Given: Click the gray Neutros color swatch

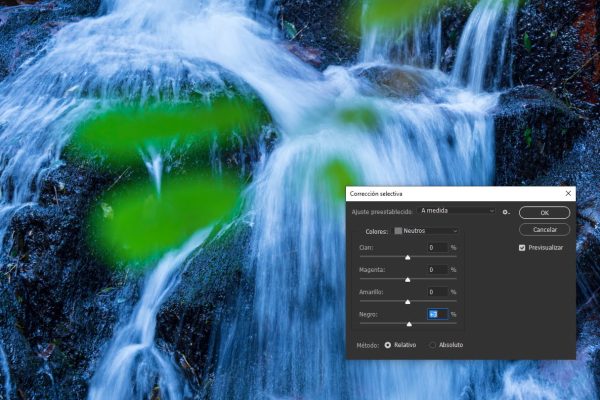Looking at the screenshot, I should [398, 230].
